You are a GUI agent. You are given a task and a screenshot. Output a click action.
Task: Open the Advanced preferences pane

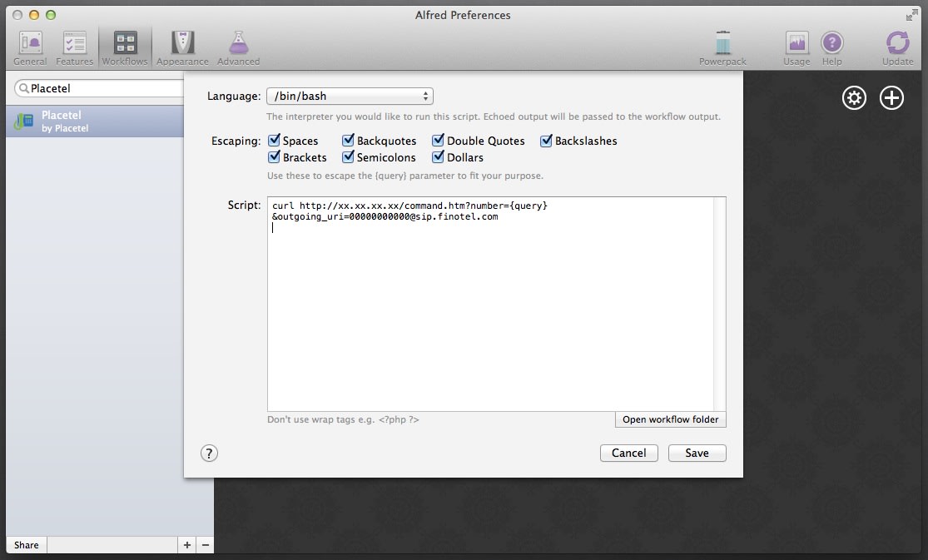tap(238, 48)
